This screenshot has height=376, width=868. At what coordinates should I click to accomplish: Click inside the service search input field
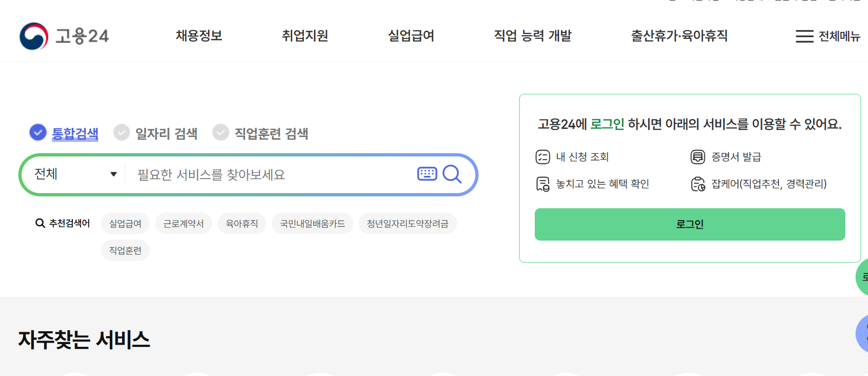pyautogui.click(x=259, y=174)
